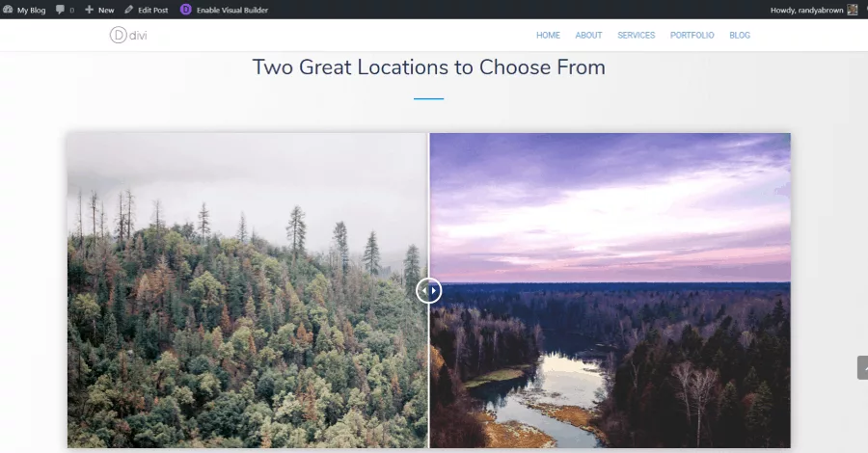Click the Edit Post pencil icon
Image resolution: width=868 pixels, height=453 pixels.
pyautogui.click(x=129, y=10)
